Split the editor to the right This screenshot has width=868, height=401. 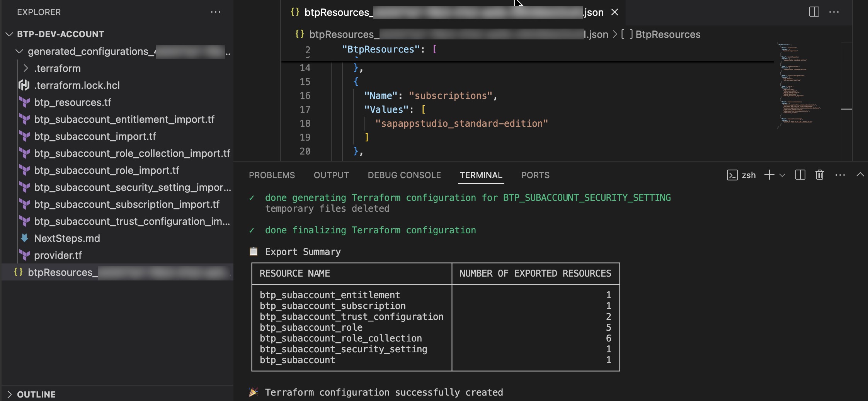click(x=814, y=12)
